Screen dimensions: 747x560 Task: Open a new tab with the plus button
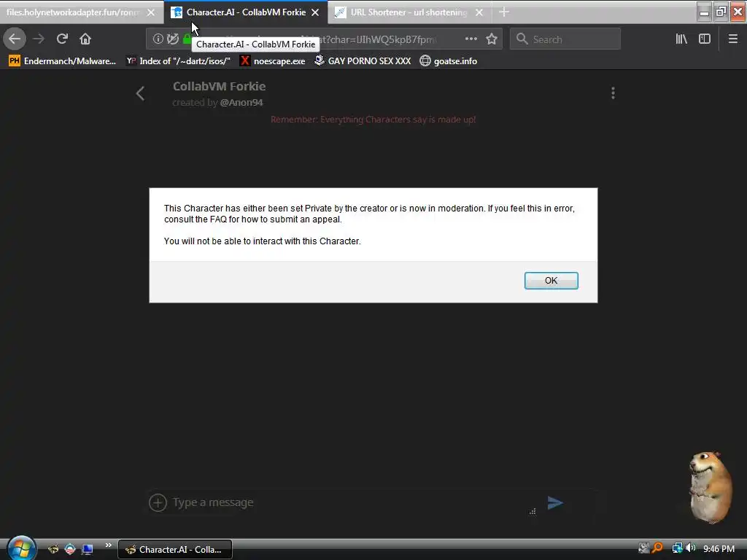[504, 12]
